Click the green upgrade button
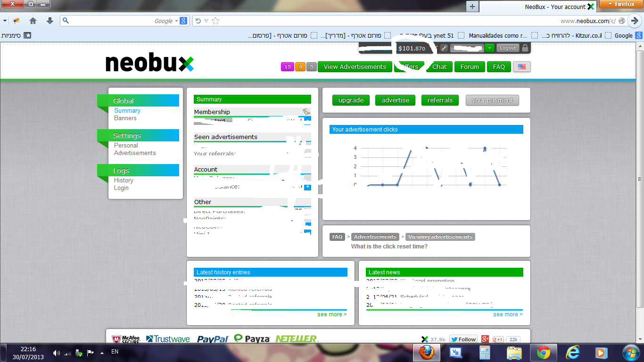Viewport: 644px width, 362px height. 351,100
